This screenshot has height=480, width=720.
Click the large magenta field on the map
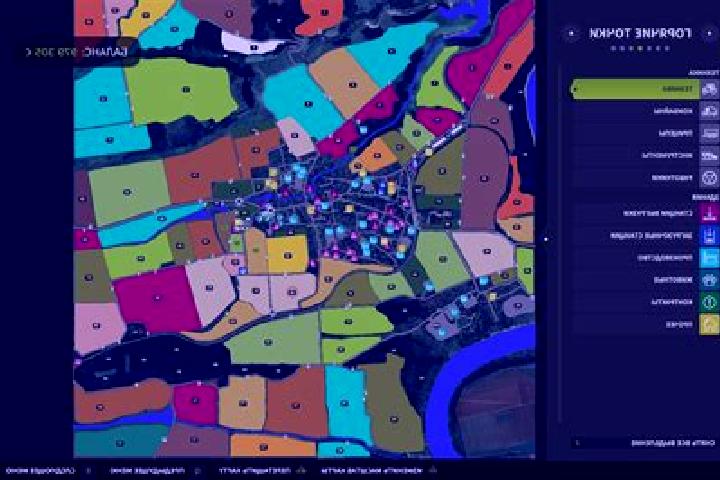coord(156,299)
